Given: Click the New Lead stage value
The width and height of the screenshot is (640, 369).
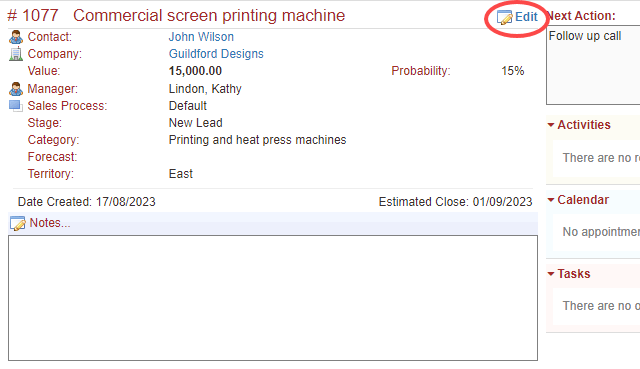Looking at the screenshot, I should click(196, 123).
